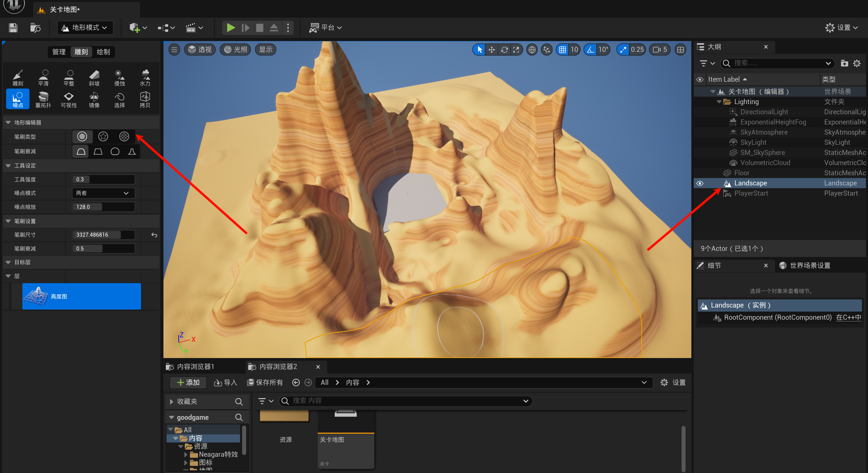
Task: Collapse the Lighting folder in outliner
Action: pyautogui.click(x=719, y=102)
